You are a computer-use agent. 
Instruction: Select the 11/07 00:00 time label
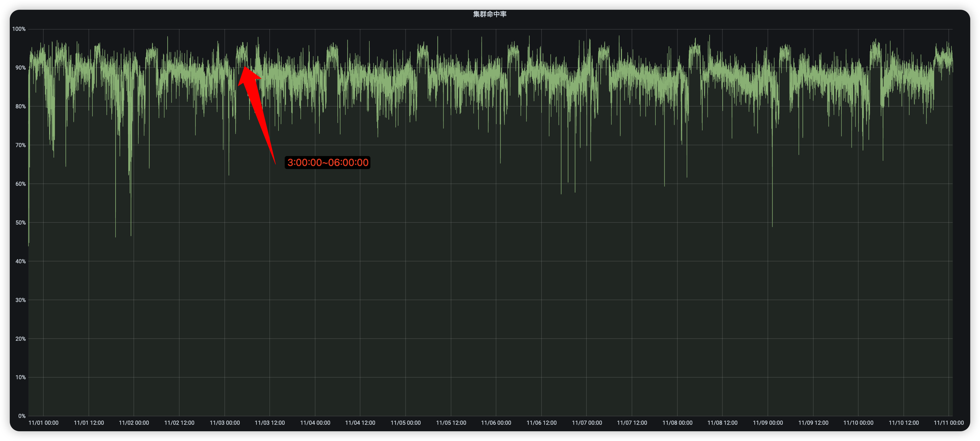[587, 423]
